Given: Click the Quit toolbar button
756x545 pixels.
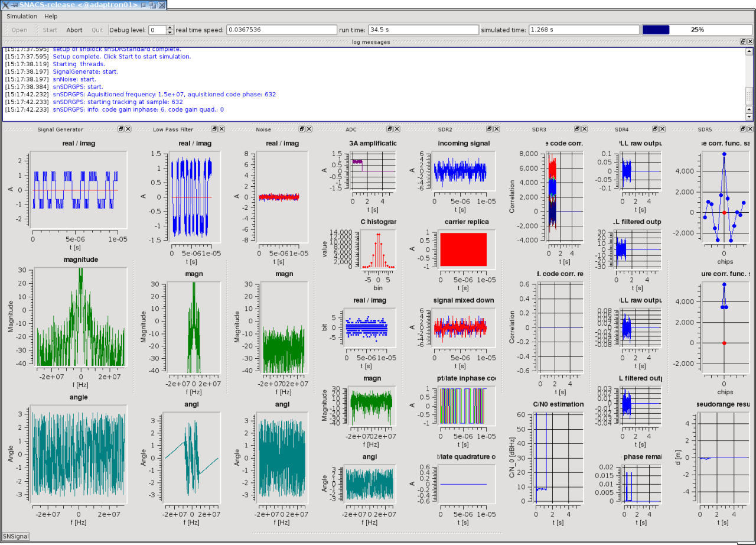Looking at the screenshot, I should (97, 30).
